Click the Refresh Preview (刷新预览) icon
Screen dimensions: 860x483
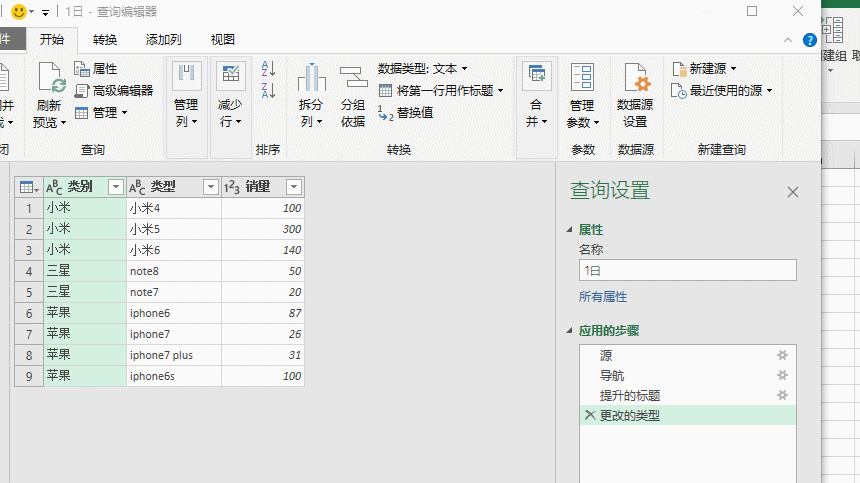click(50, 77)
